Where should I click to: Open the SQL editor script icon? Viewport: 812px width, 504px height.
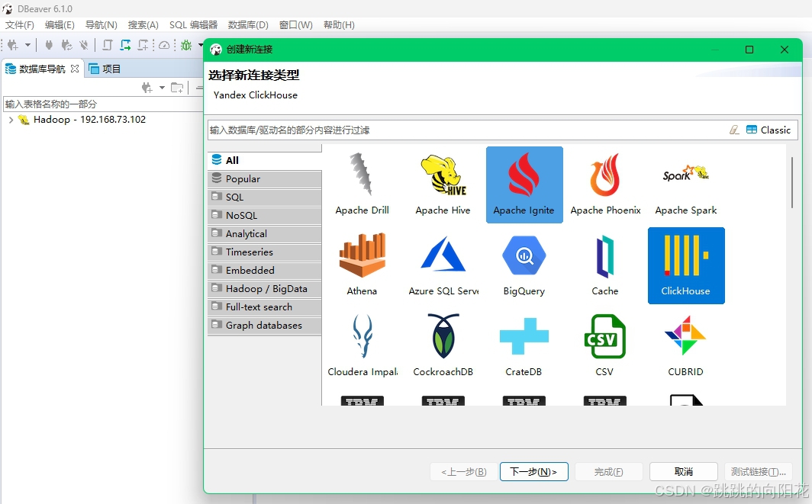pos(107,46)
